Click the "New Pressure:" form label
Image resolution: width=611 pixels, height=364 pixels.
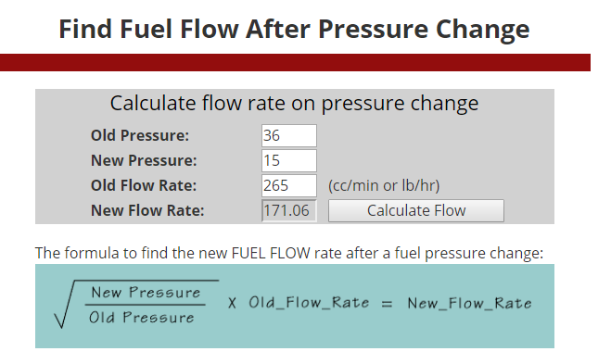[144, 160]
